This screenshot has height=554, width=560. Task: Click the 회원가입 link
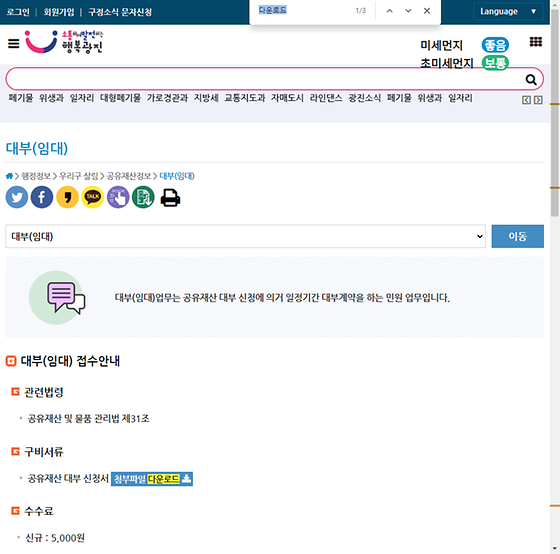59,12
